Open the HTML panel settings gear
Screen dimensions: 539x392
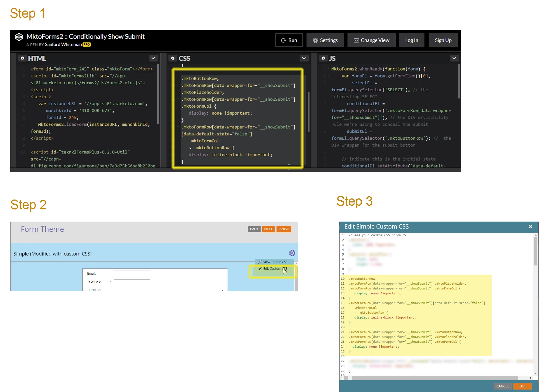click(x=22, y=58)
